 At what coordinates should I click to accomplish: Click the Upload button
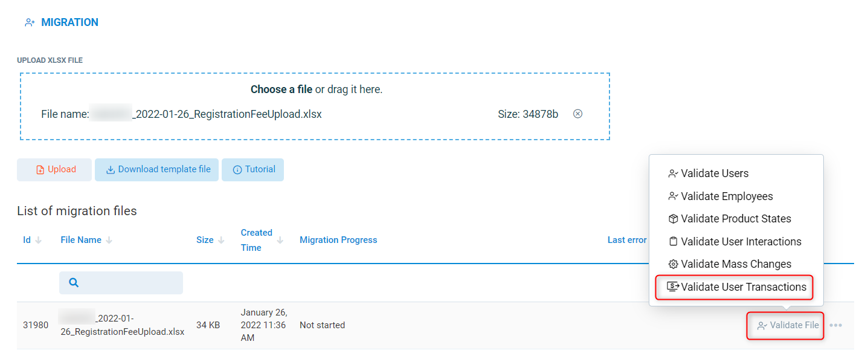(x=54, y=170)
